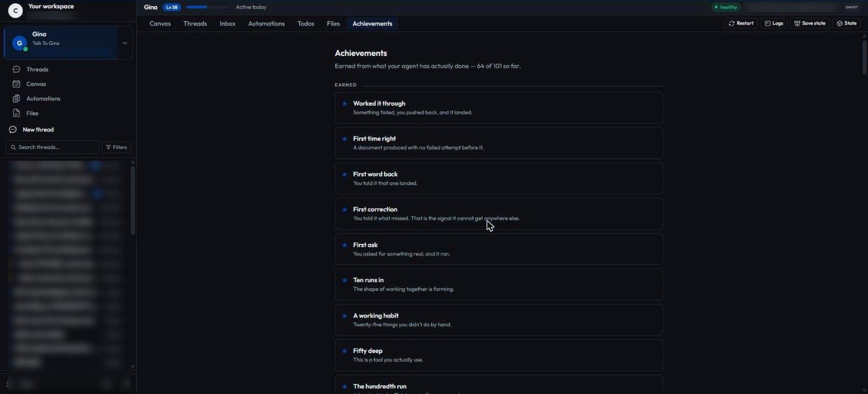
Task: Click the Gina avatar circle
Action: tap(19, 43)
